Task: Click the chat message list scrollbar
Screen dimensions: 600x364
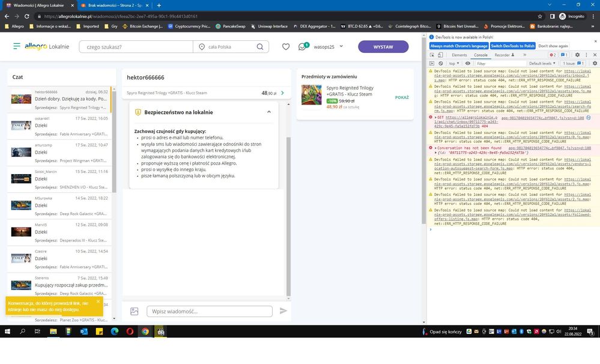Action: click(x=114, y=141)
